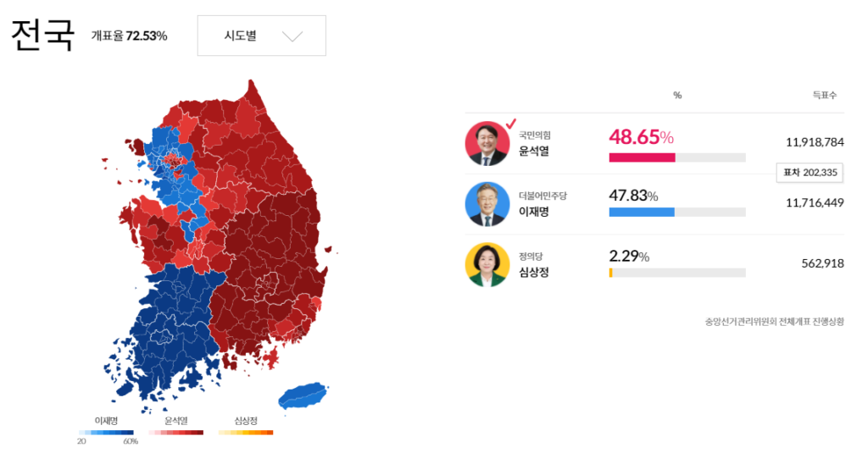Click the candidate photo beside 윤석열

coord(487,144)
